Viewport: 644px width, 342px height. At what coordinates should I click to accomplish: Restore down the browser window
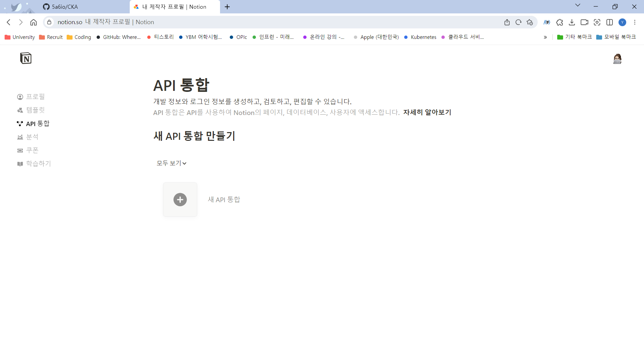tap(615, 7)
